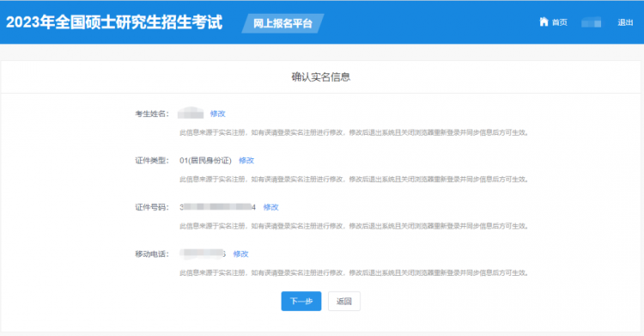Click the 证件号码 field label

[152, 207]
